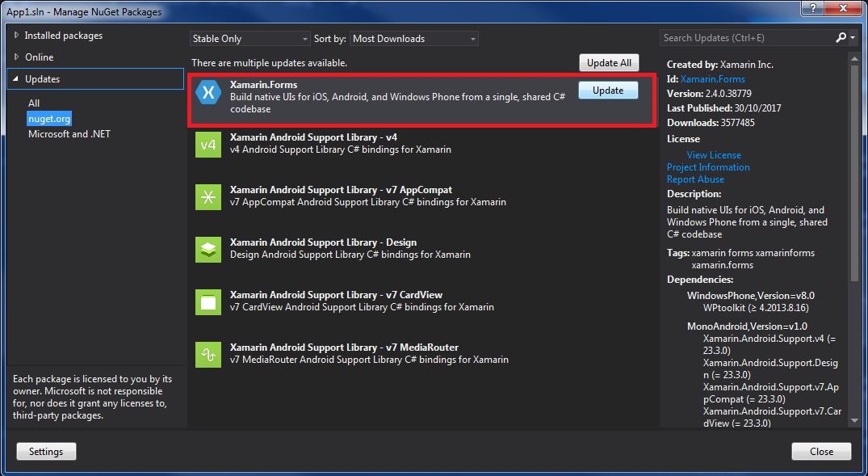The image size is (868, 476).
Task: Open the Xamarin.Forms Id link
Action: click(x=712, y=79)
